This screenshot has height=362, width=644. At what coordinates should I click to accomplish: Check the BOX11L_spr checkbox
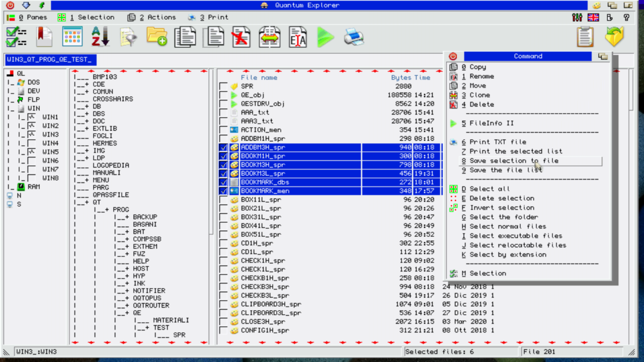coord(223,200)
